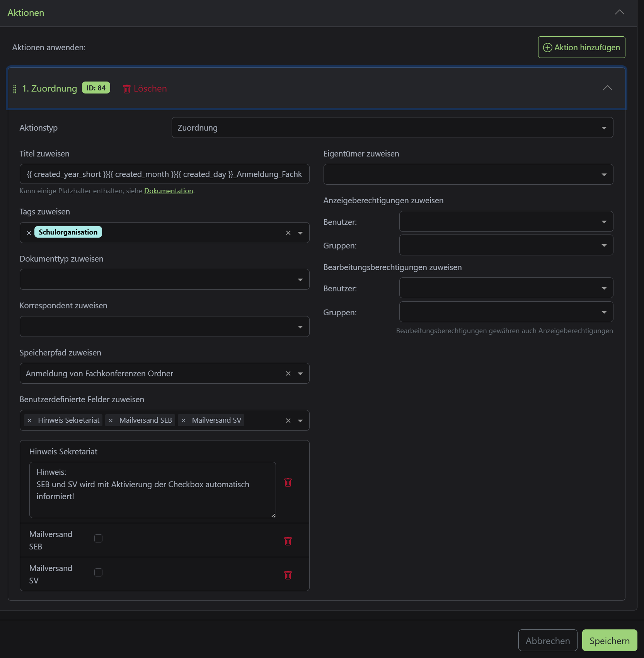Viewport: 644px width, 658px height.
Task: Click trash icon for Mailversand SV row
Action: pos(288,575)
